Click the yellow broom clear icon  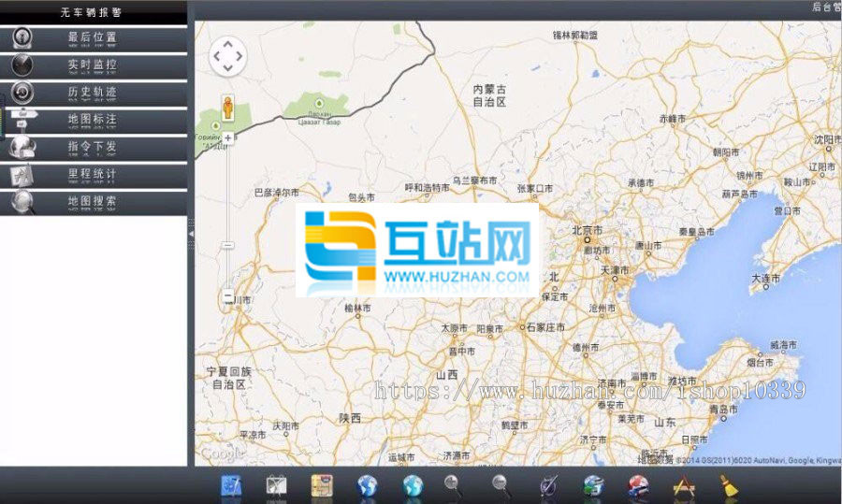coord(729,485)
